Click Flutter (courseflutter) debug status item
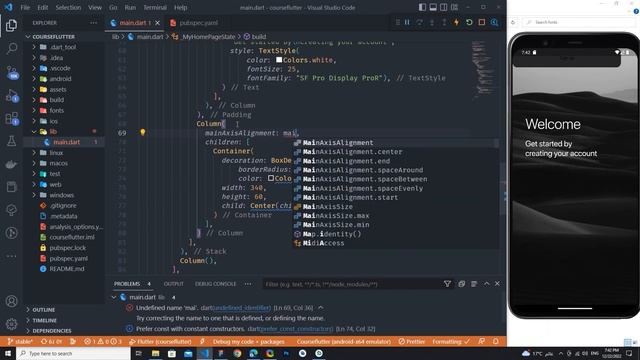The height and width of the screenshot is (360, 640). pyautogui.click(x=160, y=342)
